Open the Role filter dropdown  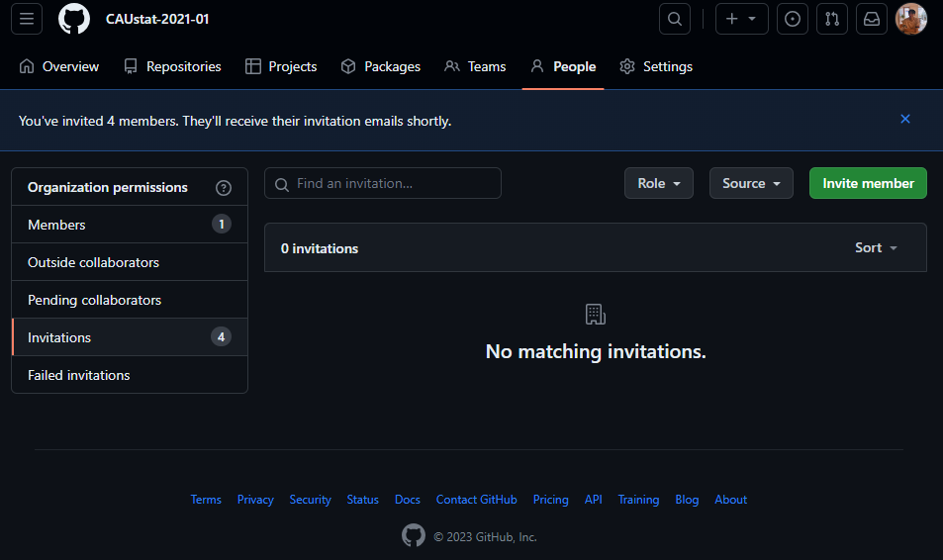pos(659,183)
